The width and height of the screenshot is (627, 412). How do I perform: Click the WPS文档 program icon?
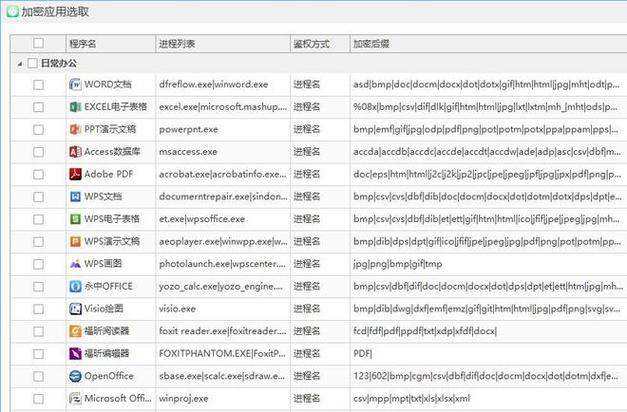[x=75, y=196]
